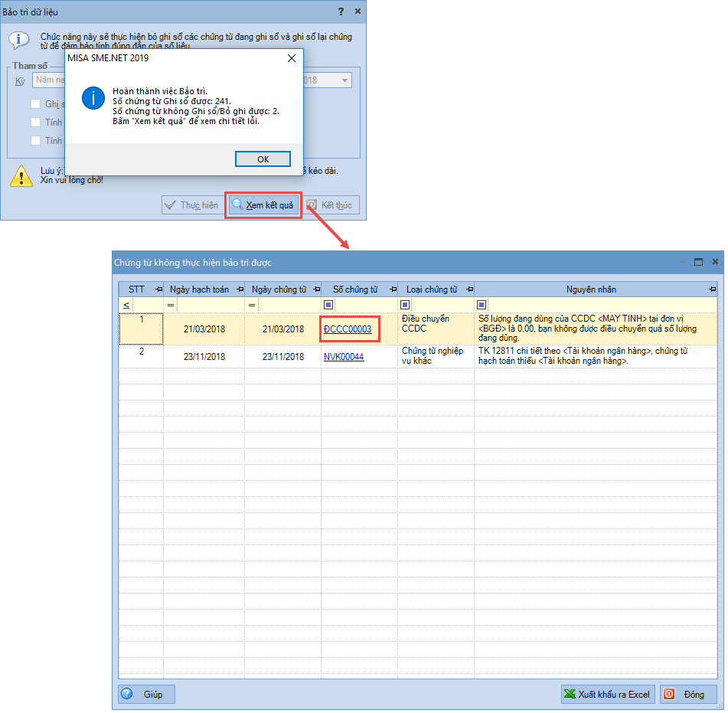Open the filter operator under STT column
This screenshot has height=713, width=728.
(126, 305)
